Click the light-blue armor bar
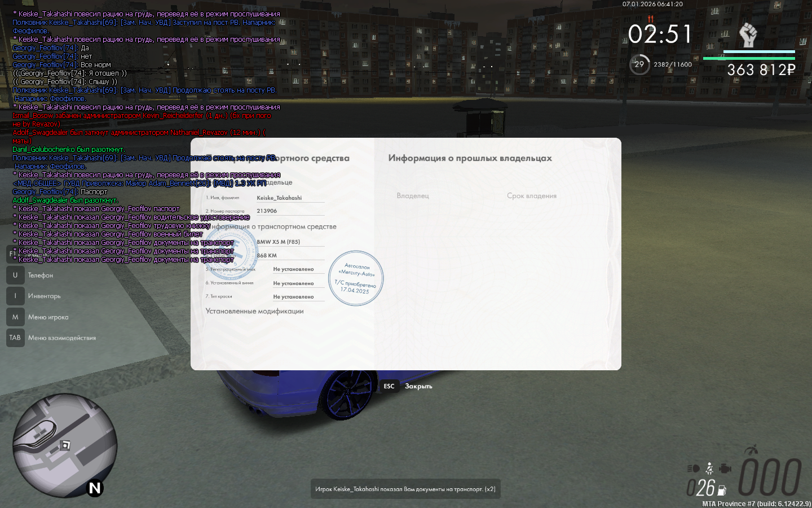 coord(759,51)
